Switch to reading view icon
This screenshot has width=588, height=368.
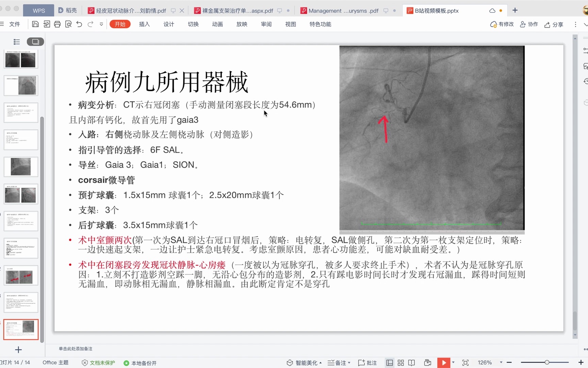point(412,363)
